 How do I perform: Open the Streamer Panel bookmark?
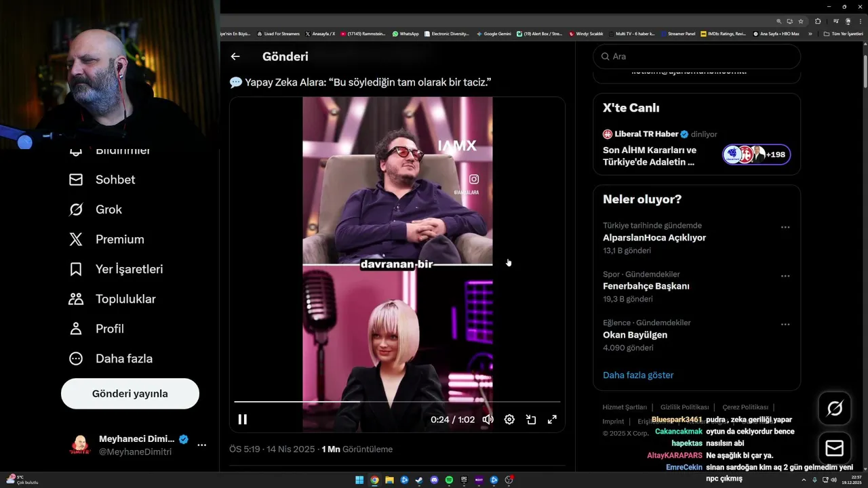pyautogui.click(x=678, y=33)
